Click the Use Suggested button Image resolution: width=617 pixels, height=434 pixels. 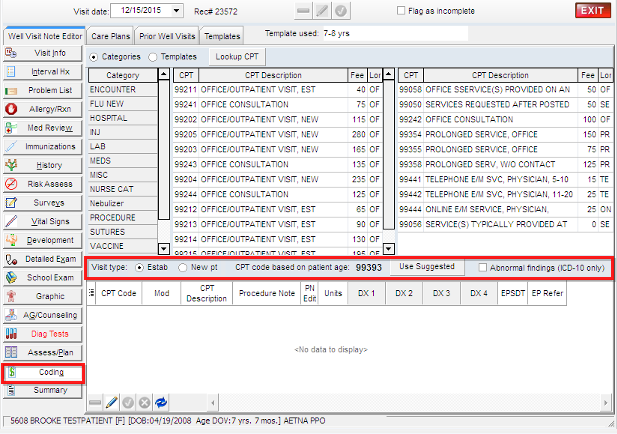427,267
